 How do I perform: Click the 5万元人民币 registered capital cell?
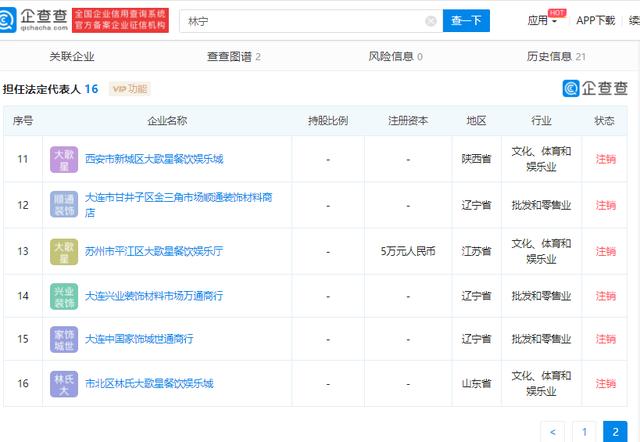point(408,251)
